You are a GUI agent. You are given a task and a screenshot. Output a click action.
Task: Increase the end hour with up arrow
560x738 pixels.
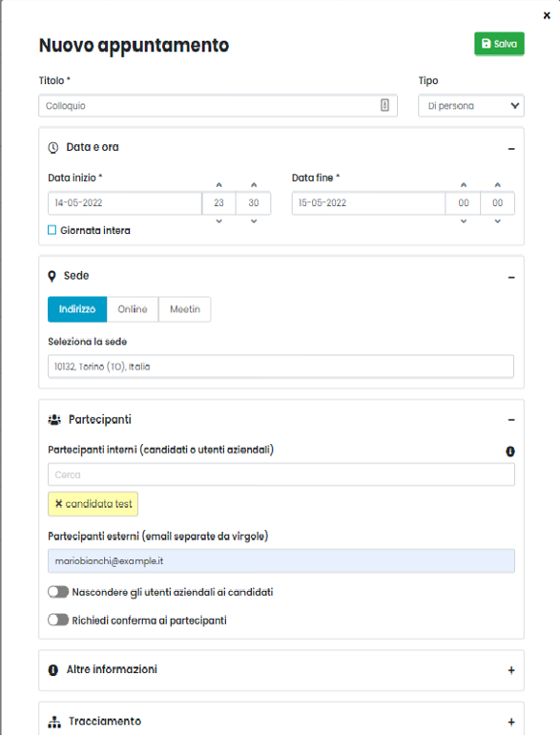click(x=464, y=185)
